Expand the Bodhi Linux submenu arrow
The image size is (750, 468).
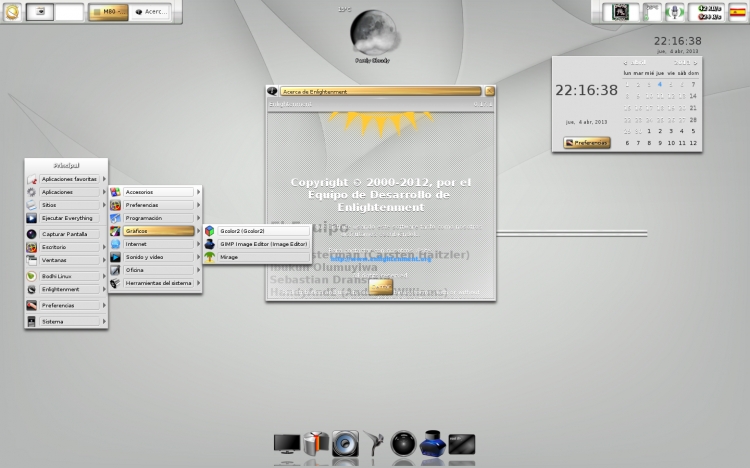coord(104,276)
